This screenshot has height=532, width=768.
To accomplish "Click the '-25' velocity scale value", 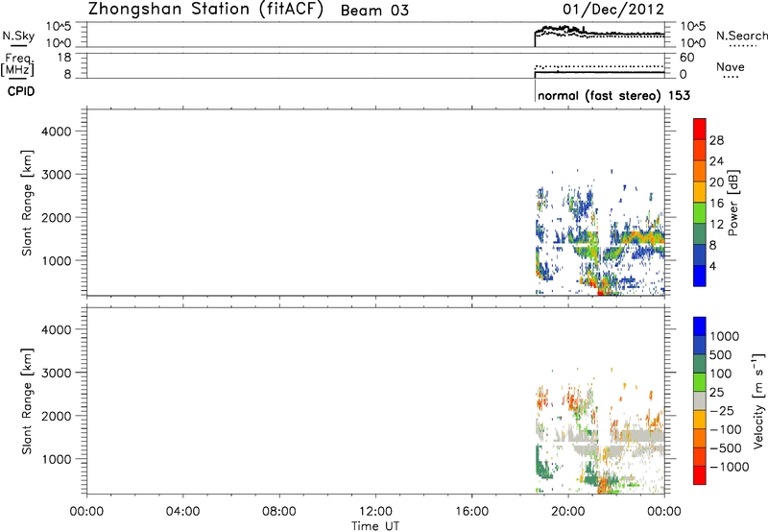I will click(x=722, y=411).
